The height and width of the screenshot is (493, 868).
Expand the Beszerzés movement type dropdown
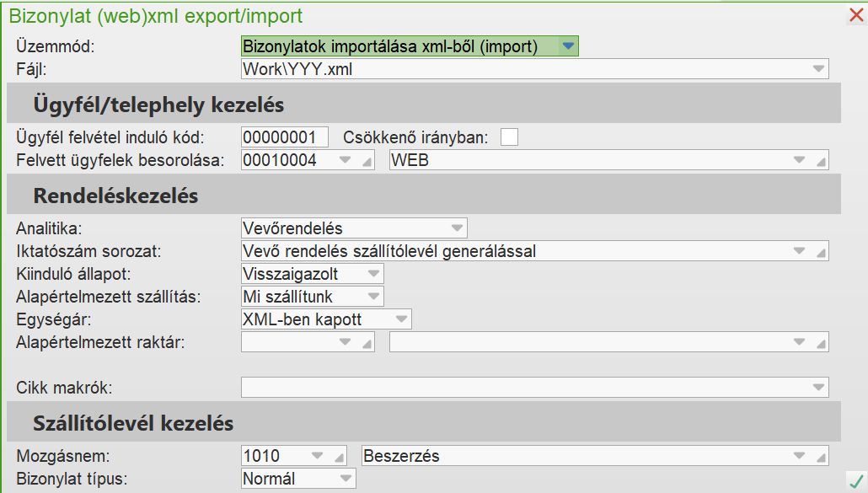coord(798,456)
